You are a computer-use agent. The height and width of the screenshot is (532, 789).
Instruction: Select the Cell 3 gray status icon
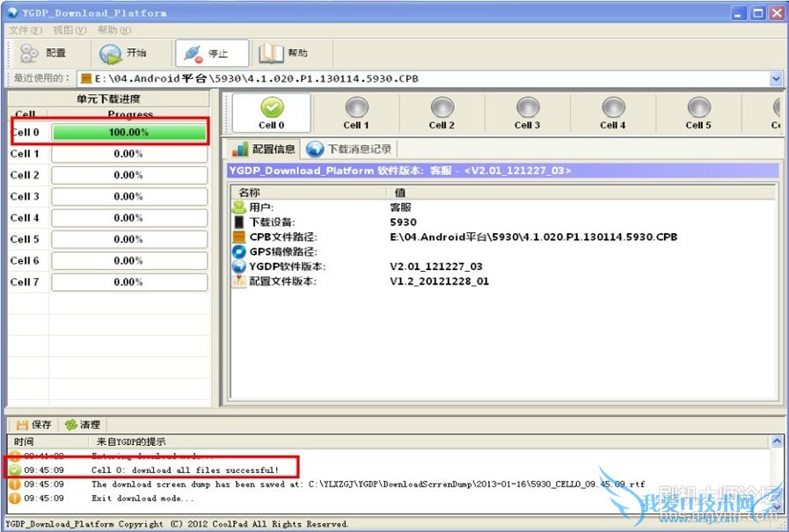tap(528, 107)
